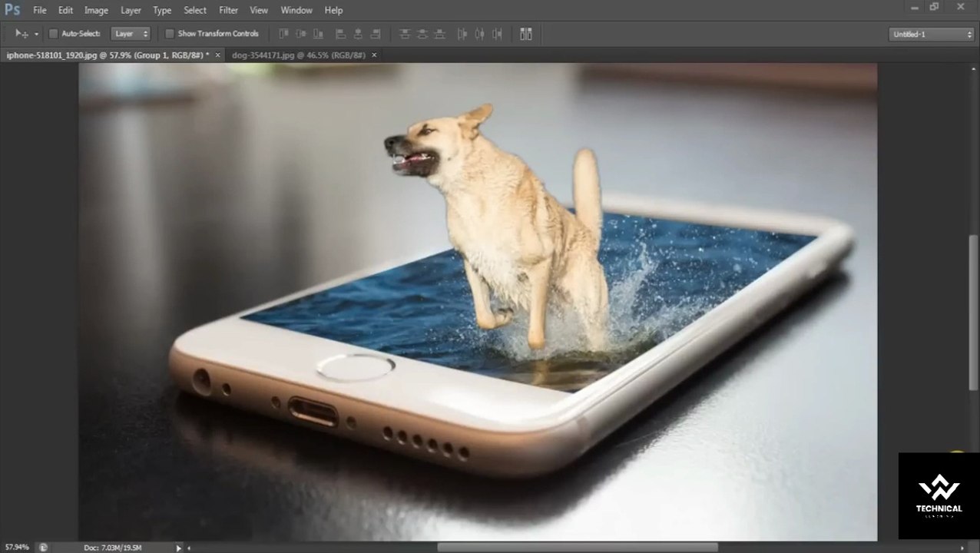Enable the Auto-Select checkbox
980x553 pixels.
tap(54, 34)
